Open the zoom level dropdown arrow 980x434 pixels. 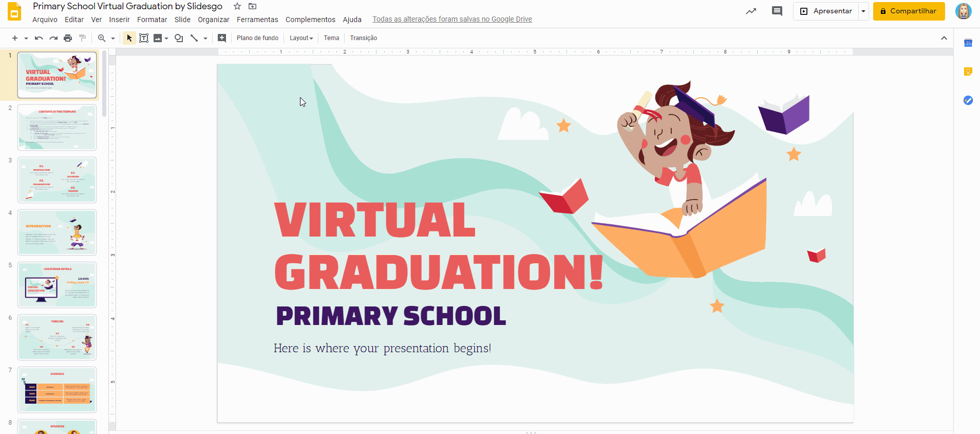point(113,38)
